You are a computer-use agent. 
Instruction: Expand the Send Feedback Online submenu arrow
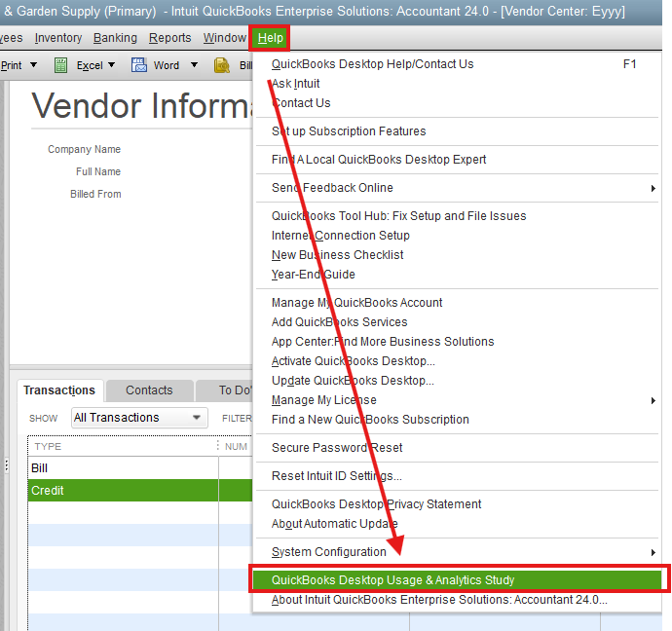[x=653, y=188]
